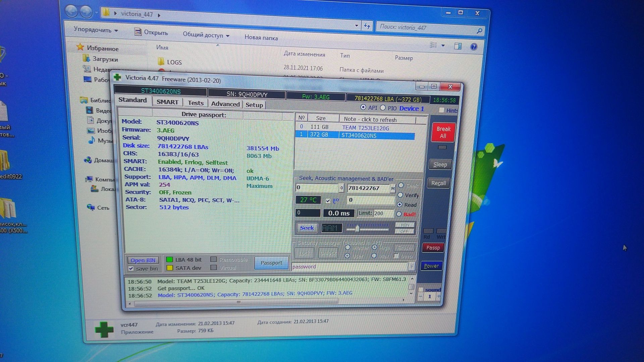Adjust the acoustic management slider
Viewport: 644px width, 362px height.
pos(357,229)
